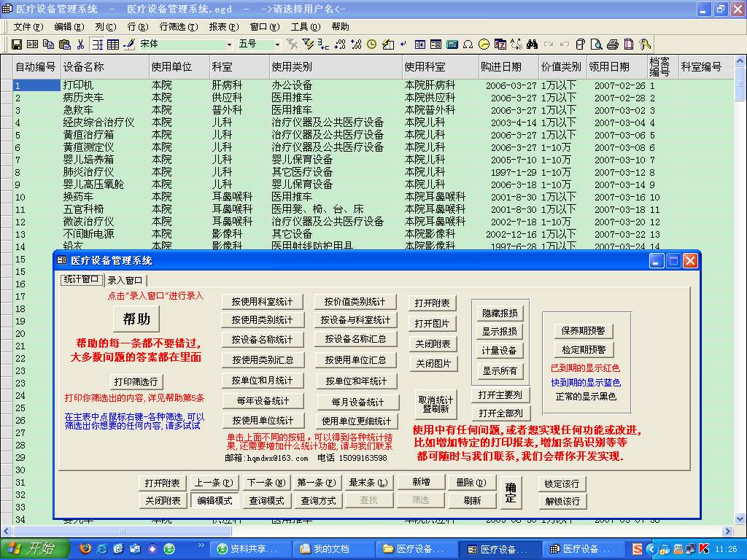Click the large 帮助 help button

coord(136,319)
